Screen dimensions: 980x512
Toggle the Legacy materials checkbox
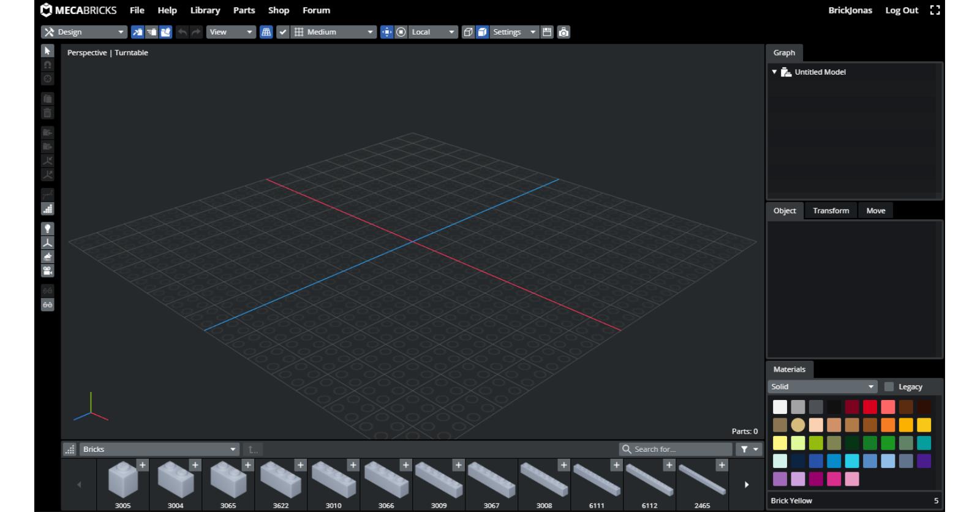[x=889, y=386]
